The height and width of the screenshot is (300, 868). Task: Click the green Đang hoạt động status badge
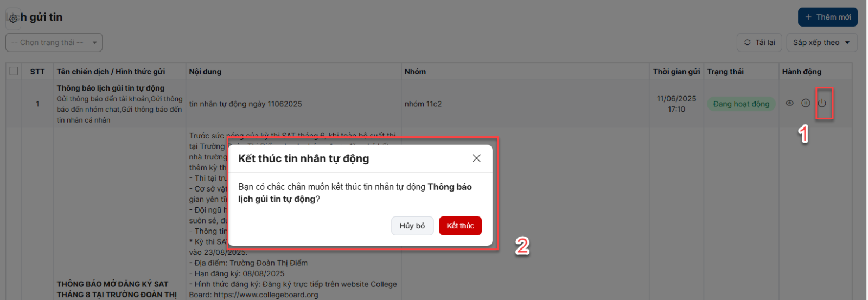pos(741,104)
